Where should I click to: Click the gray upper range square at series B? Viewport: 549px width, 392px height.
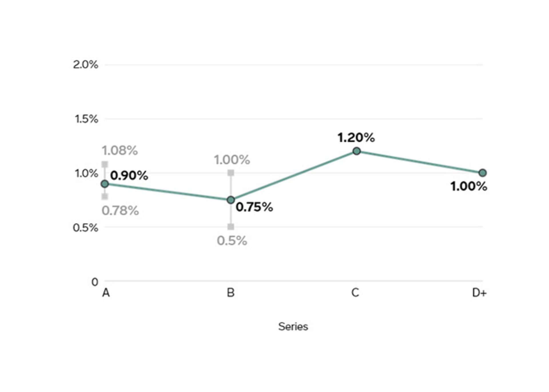click(x=231, y=173)
